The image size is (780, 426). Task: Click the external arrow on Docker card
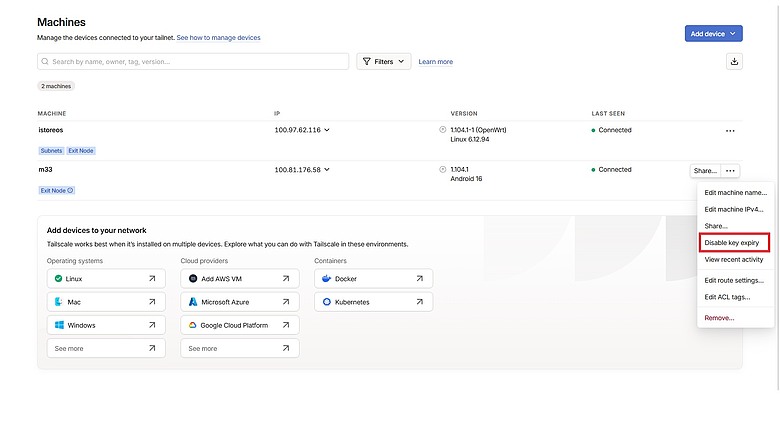[420, 279]
